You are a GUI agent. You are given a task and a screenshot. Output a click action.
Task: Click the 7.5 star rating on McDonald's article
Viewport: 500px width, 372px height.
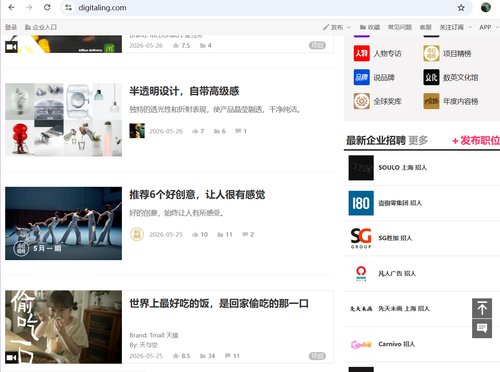(x=181, y=46)
